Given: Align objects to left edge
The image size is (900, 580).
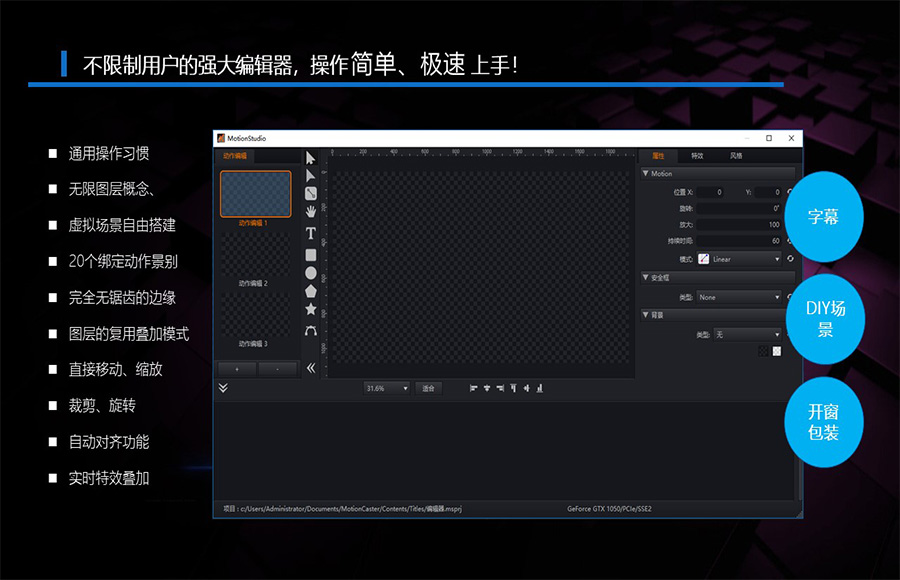Looking at the screenshot, I should pyautogui.click(x=474, y=388).
